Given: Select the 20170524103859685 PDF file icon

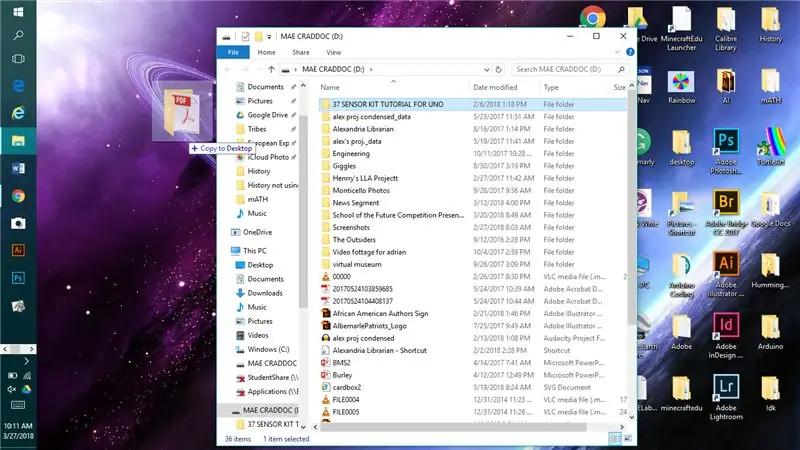Looking at the screenshot, I should click(x=326, y=289).
